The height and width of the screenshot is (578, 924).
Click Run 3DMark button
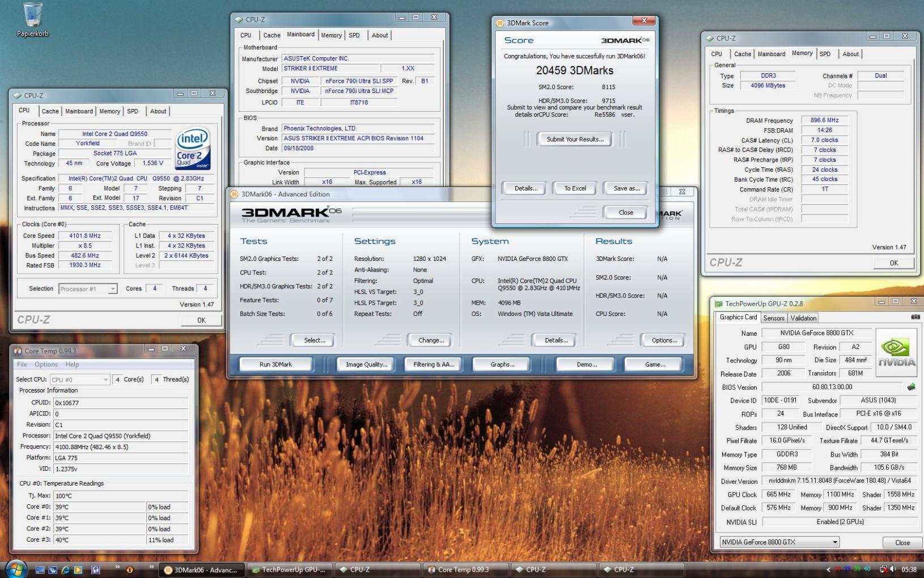(275, 364)
